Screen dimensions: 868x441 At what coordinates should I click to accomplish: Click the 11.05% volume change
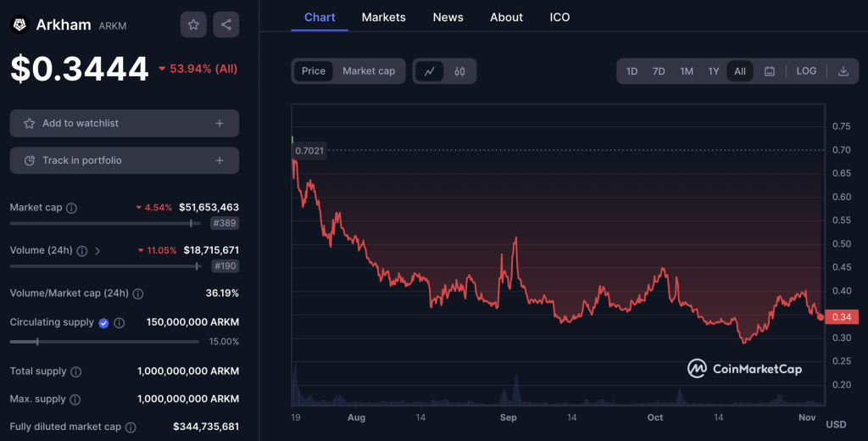157,250
